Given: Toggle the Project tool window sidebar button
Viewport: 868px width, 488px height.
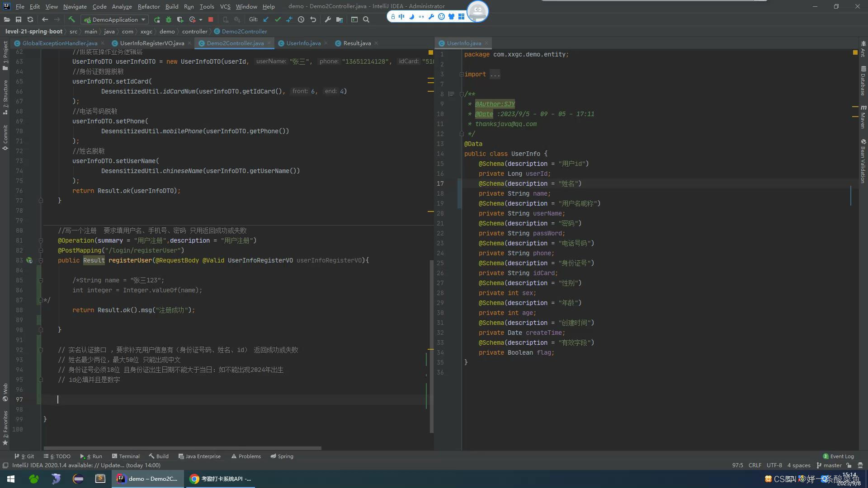Looking at the screenshot, I should [x=5, y=55].
